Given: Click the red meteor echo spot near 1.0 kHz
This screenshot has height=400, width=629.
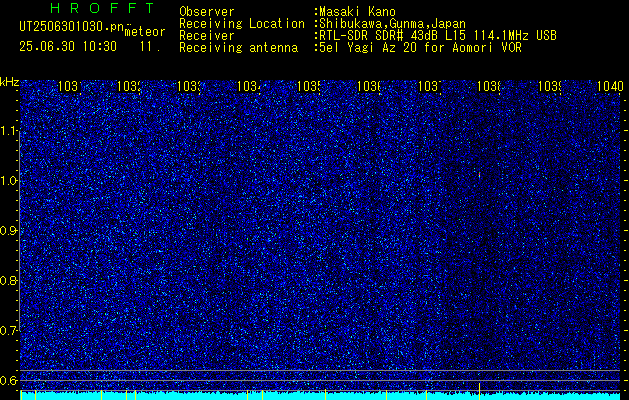Looking at the screenshot, I should tap(479, 175).
